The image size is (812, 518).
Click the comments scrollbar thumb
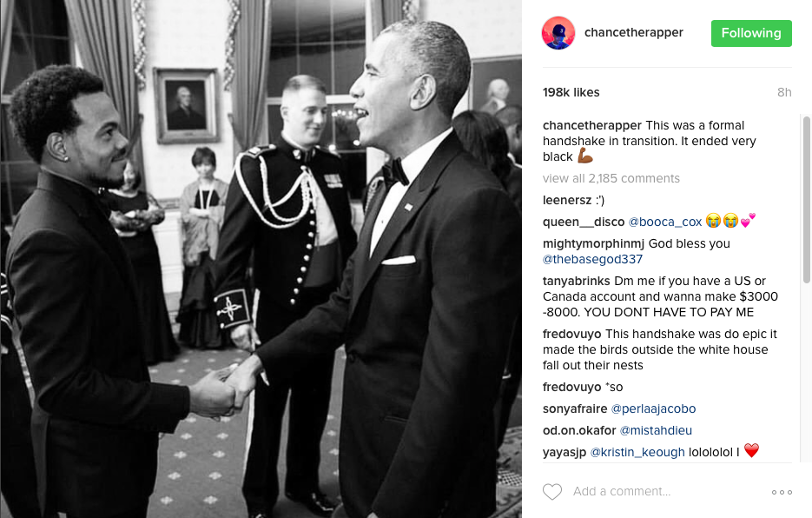pos(806,200)
